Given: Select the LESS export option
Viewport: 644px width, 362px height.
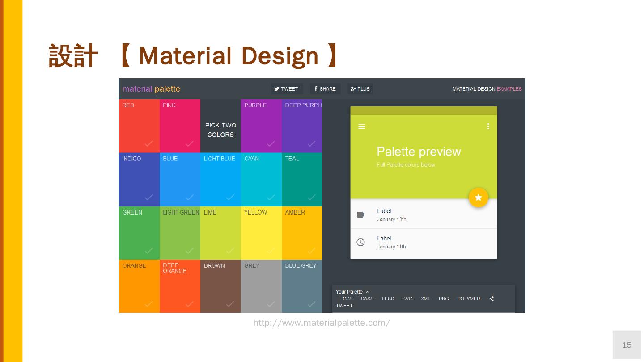Looking at the screenshot, I should 388,299.
